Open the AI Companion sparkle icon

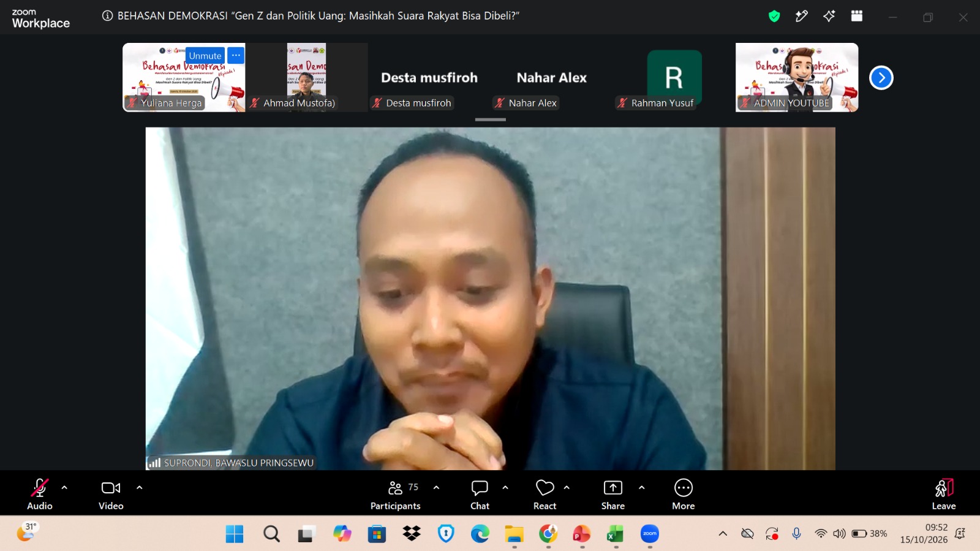click(829, 17)
